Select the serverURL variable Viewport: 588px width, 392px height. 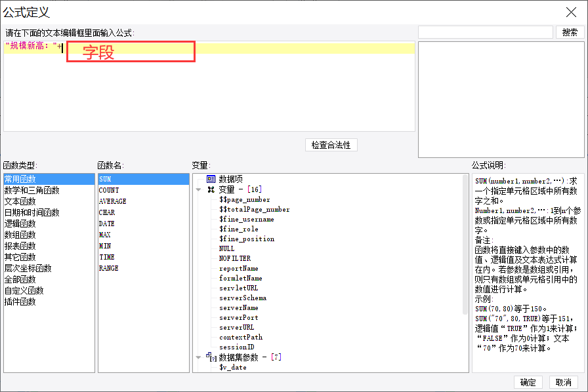coord(237,328)
